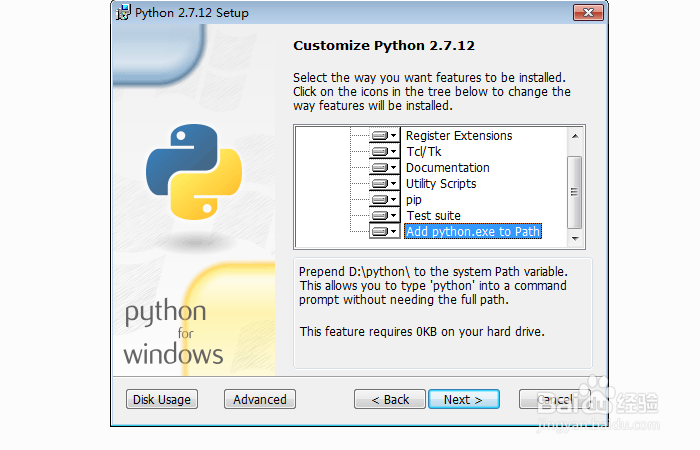Select Documentation feature label

pyautogui.click(x=448, y=167)
